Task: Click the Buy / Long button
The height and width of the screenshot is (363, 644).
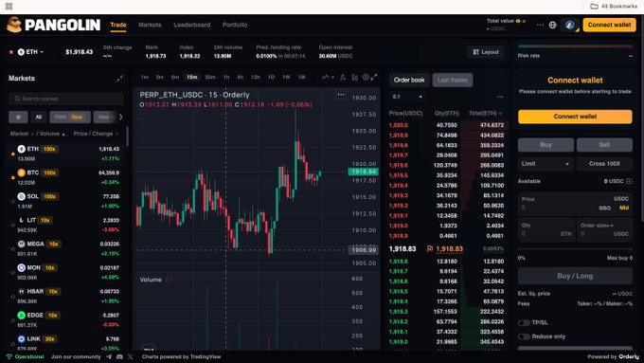Action: coord(575,276)
